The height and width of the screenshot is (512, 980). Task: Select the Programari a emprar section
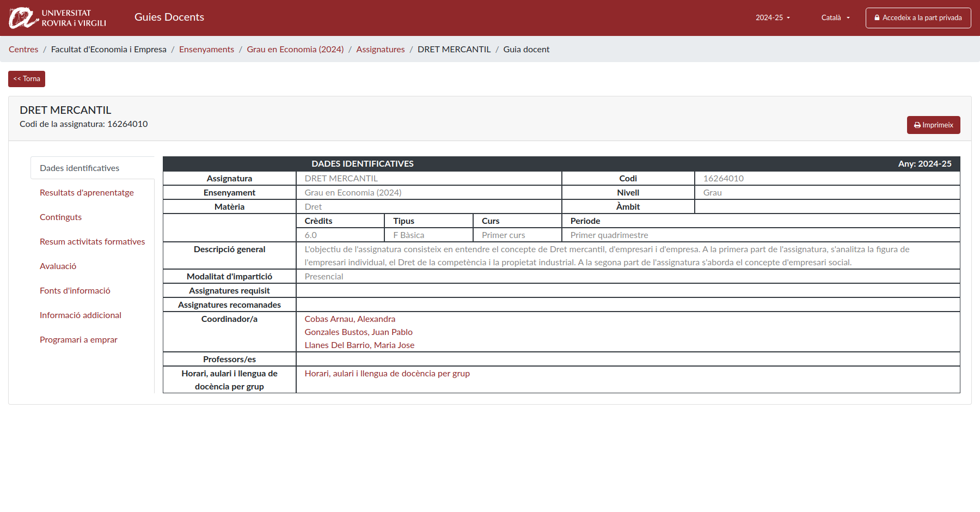click(78, 339)
